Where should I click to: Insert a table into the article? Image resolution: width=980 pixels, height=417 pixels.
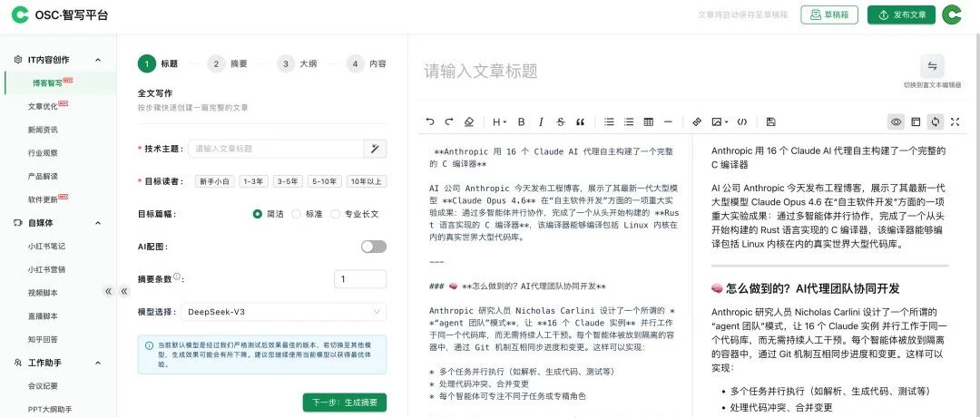[649, 121]
